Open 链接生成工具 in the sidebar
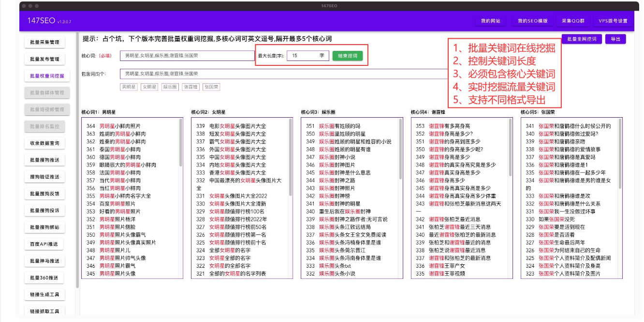This screenshot has width=644, height=322. (x=44, y=294)
